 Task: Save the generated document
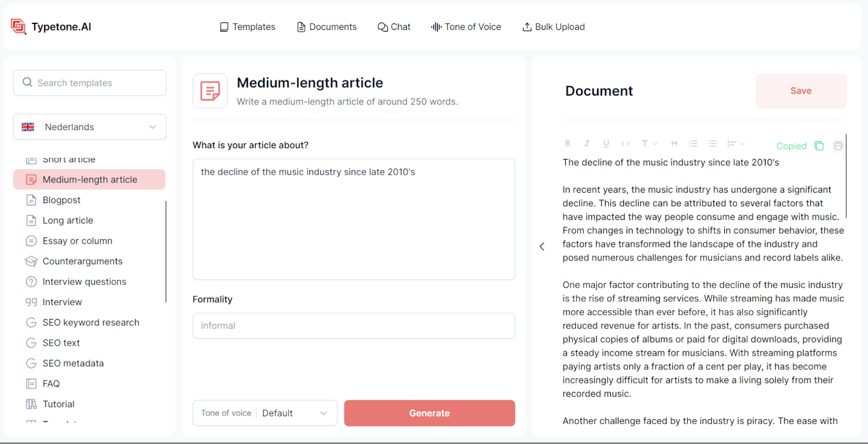tap(800, 91)
